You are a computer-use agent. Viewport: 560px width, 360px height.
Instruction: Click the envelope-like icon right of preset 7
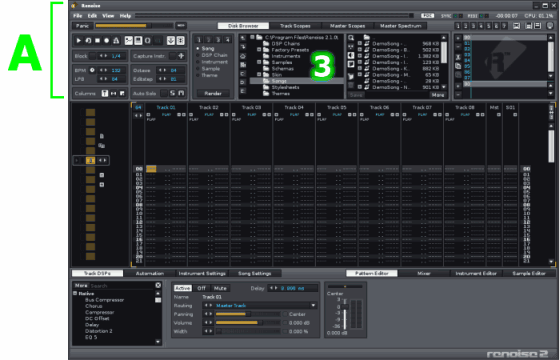(516, 26)
